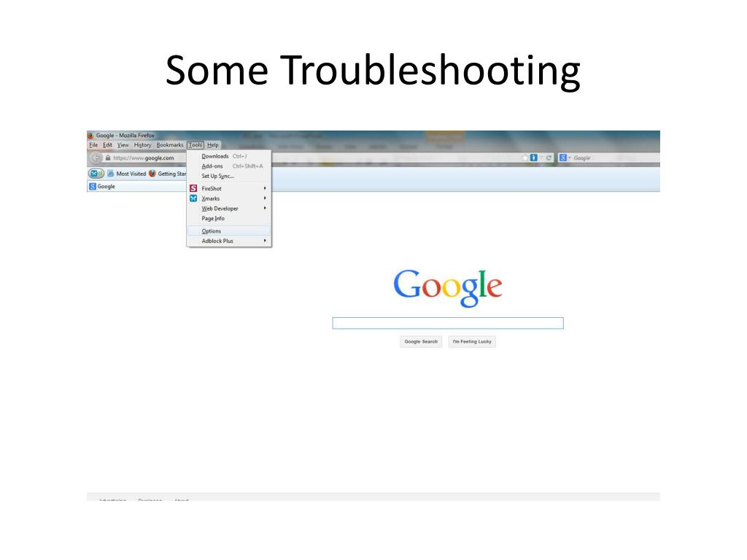
Task: Choose Page Info in the Tools menu
Action: point(229,219)
